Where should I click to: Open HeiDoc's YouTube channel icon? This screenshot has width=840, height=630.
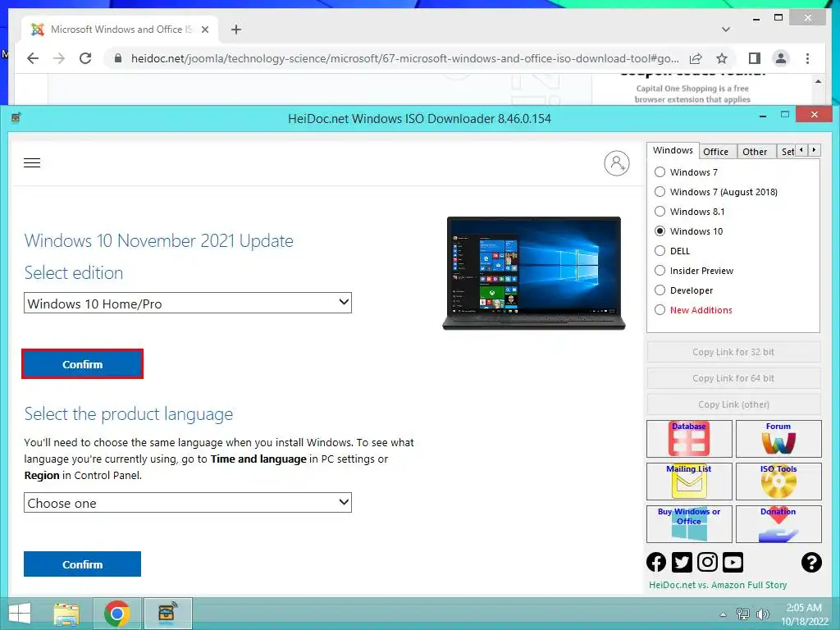click(733, 562)
